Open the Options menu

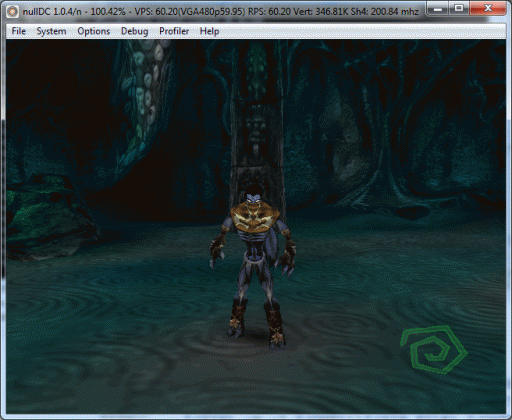pos(94,31)
